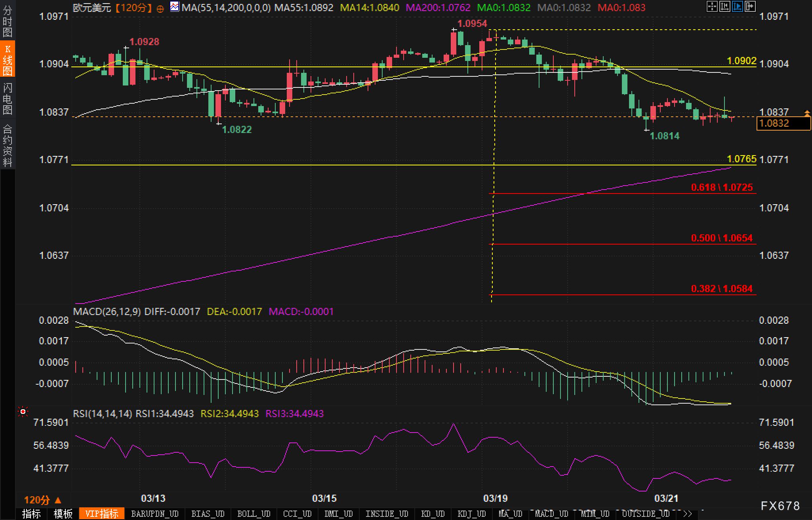812x520 pixels.
Task: Switch to the 分时图 side tab
Action: pyautogui.click(x=8, y=21)
